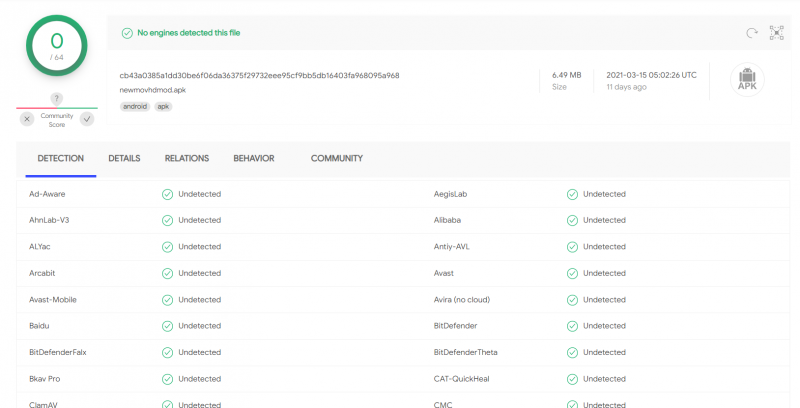Click the Undetected check icon for BitDefender

572,326
